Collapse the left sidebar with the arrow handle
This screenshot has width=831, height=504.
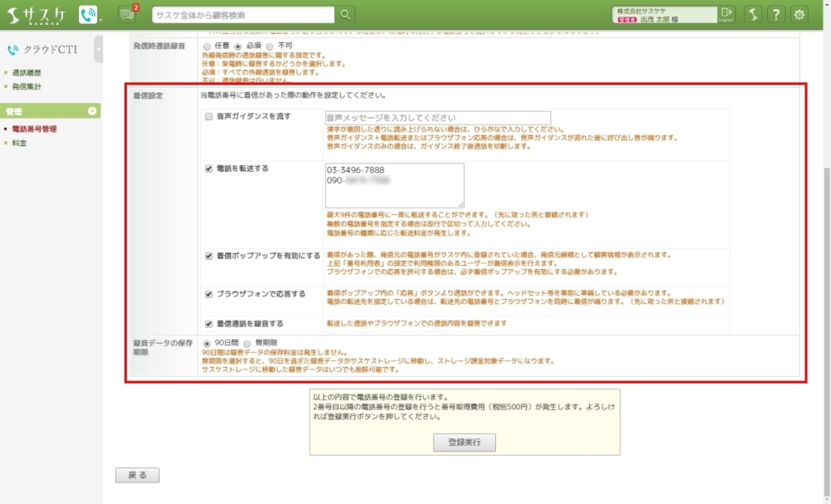point(99,50)
